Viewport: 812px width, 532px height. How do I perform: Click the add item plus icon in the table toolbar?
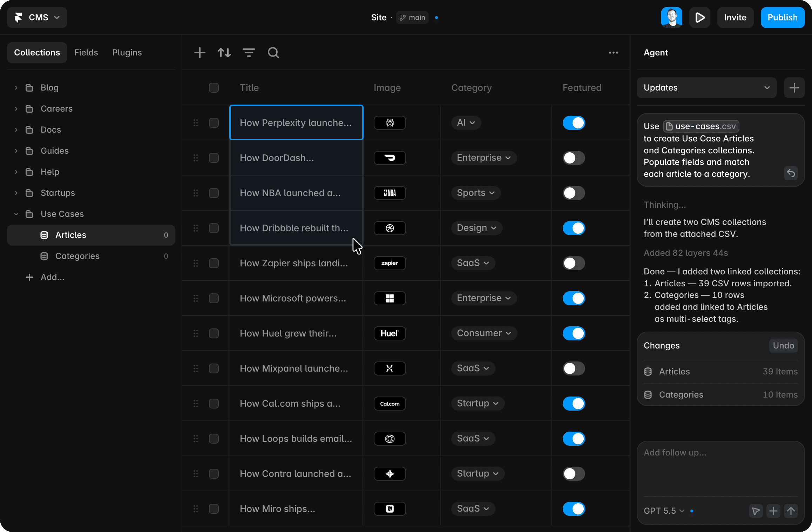[199, 53]
